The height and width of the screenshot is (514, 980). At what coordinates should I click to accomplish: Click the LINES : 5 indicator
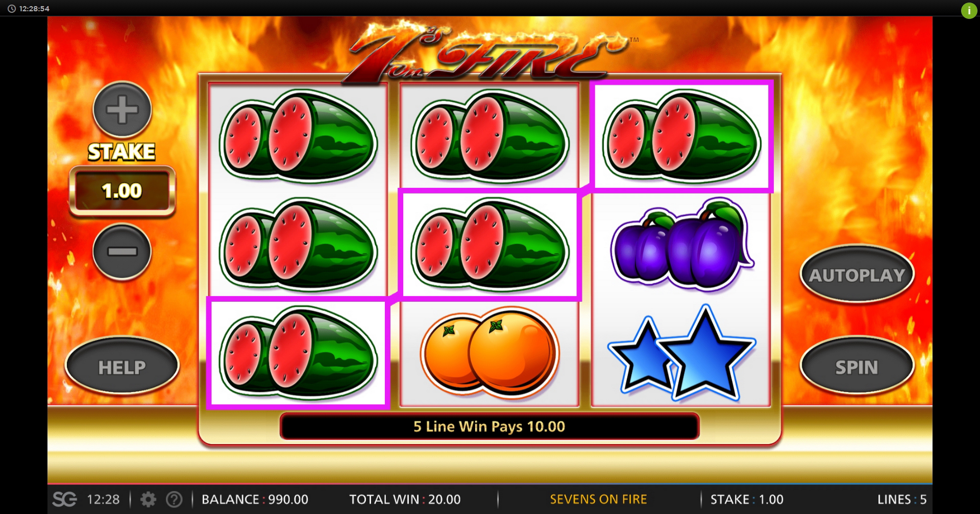(902, 499)
